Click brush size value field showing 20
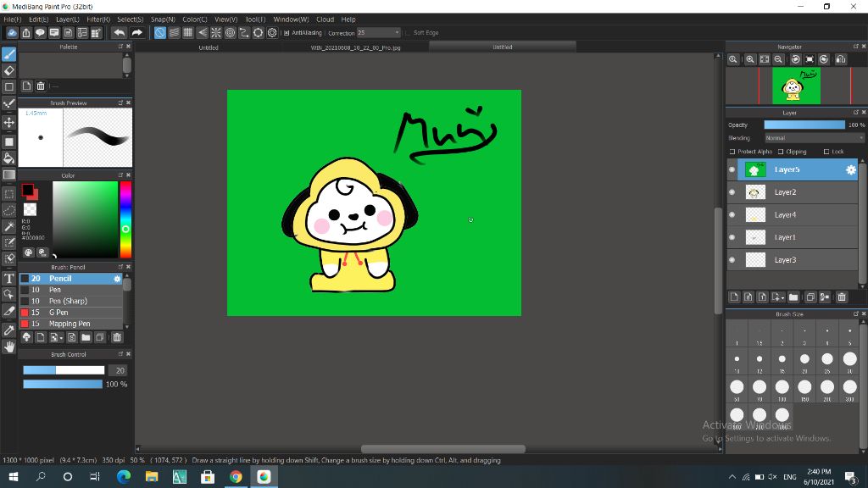Screen dimensions: 868x488 118,370
